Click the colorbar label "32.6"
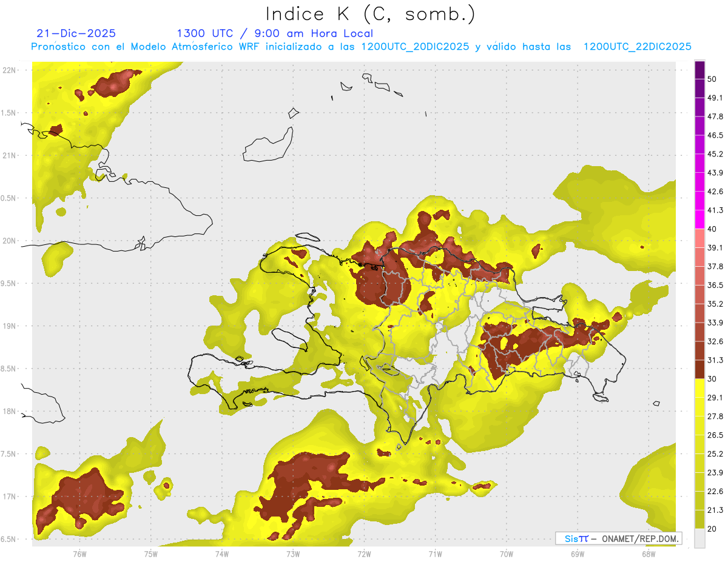The height and width of the screenshot is (562, 728). coord(715,341)
